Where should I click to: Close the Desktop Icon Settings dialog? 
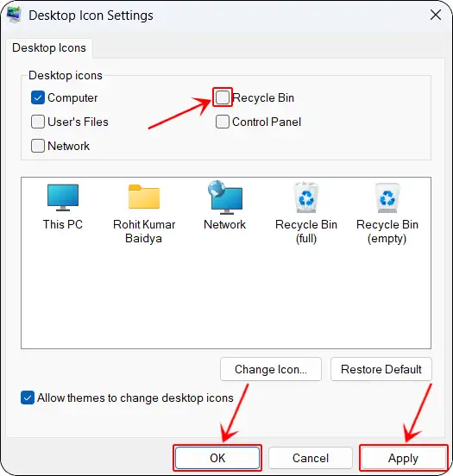[436, 15]
